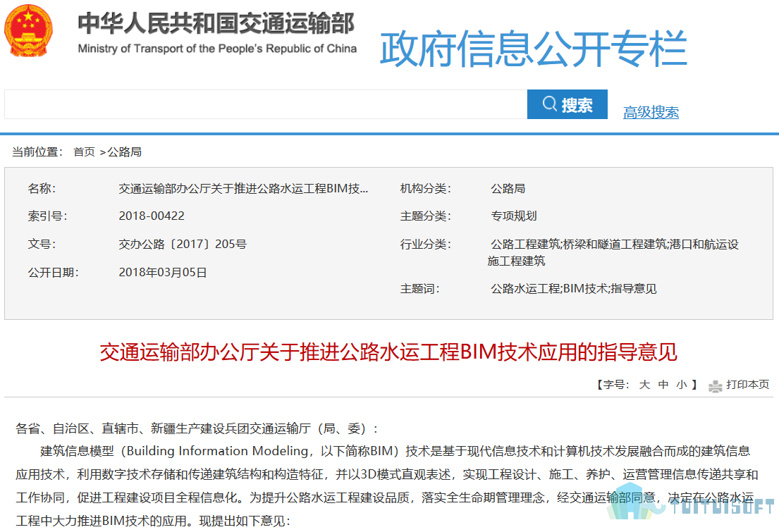Click document number 交办公路〔2017〕205号
This screenshot has width=779, height=532.
183,245
